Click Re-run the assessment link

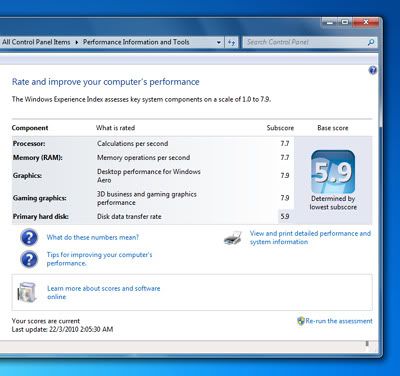tap(339, 321)
